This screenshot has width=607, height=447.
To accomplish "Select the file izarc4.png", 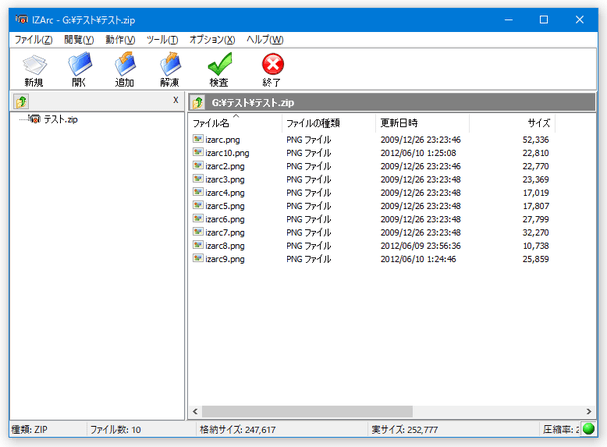I will pyautogui.click(x=225, y=193).
